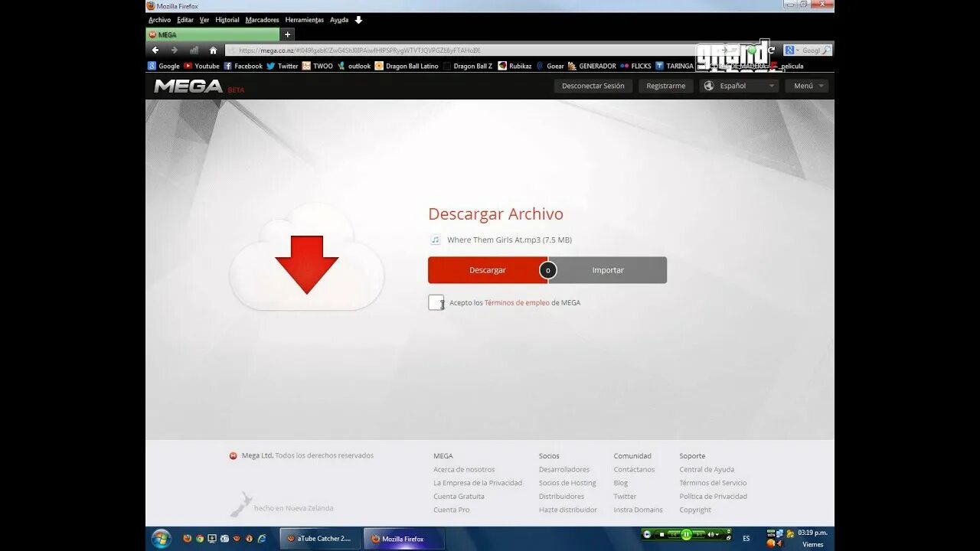The height and width of the screenshot is (551, 980).
Task: Click the Registrarme button
Action: [666, 86]
